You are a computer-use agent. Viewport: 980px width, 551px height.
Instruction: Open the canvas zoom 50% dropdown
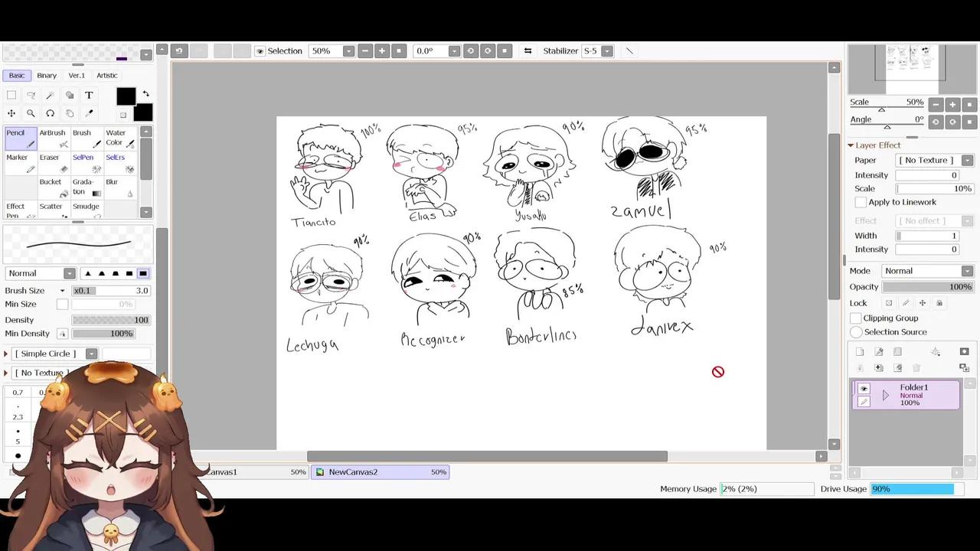(348, 51)
